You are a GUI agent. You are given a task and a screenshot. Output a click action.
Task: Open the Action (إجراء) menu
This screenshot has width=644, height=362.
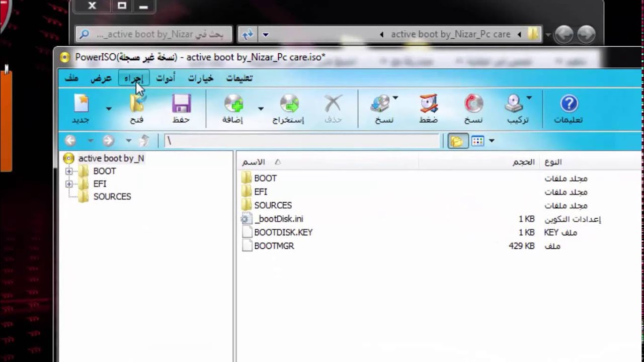tap(134, 78)
